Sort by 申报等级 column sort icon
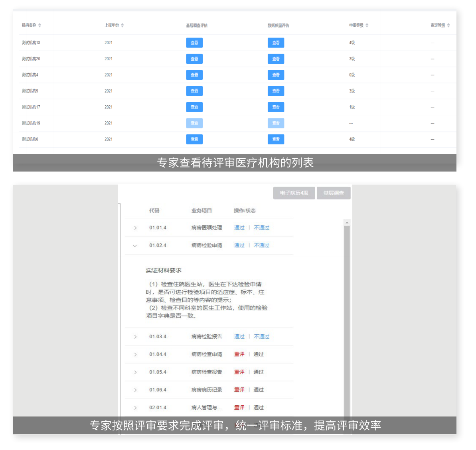 tap(367, 25)
